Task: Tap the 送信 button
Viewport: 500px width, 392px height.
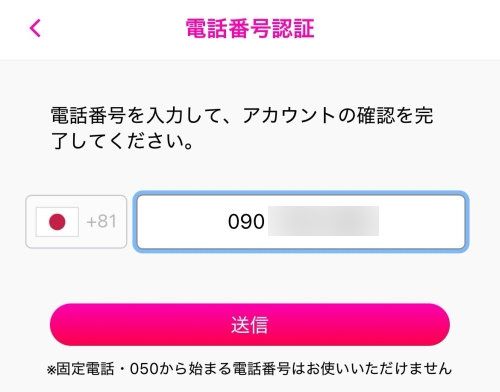Action: [x=250, y=324]
